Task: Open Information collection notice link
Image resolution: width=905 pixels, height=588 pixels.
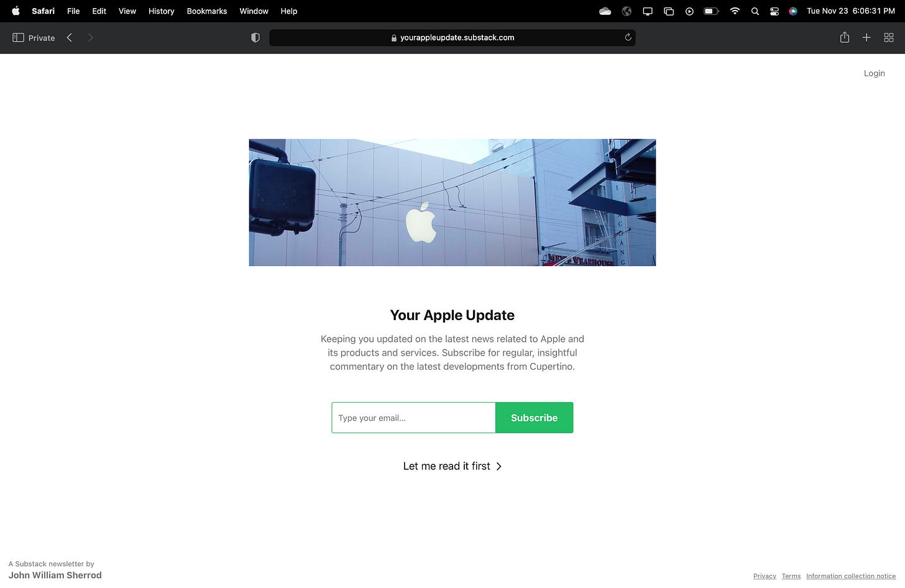Action: pos(851,576)
